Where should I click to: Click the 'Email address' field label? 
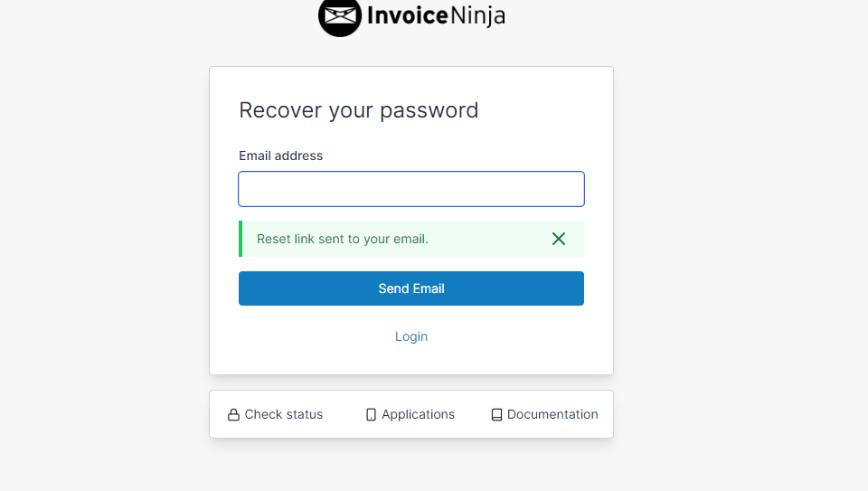[x=280, y=156]
